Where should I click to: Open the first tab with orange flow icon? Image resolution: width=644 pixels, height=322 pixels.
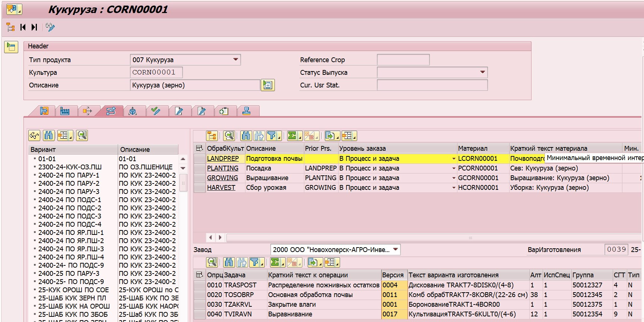pos(44,111)
